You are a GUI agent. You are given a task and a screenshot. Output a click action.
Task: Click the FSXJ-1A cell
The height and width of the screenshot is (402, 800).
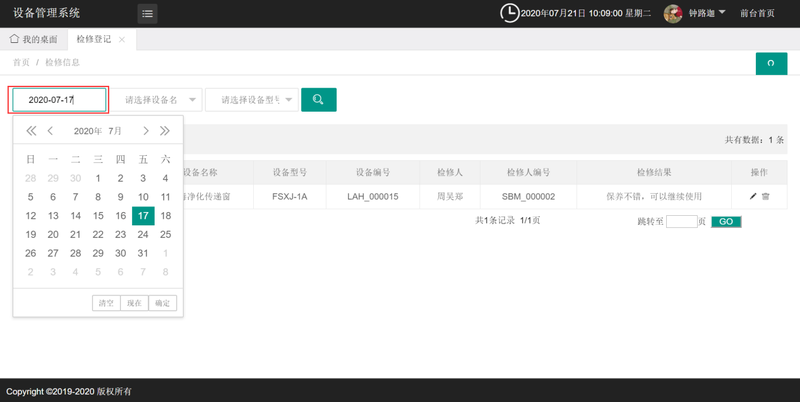tap(289, 196)
